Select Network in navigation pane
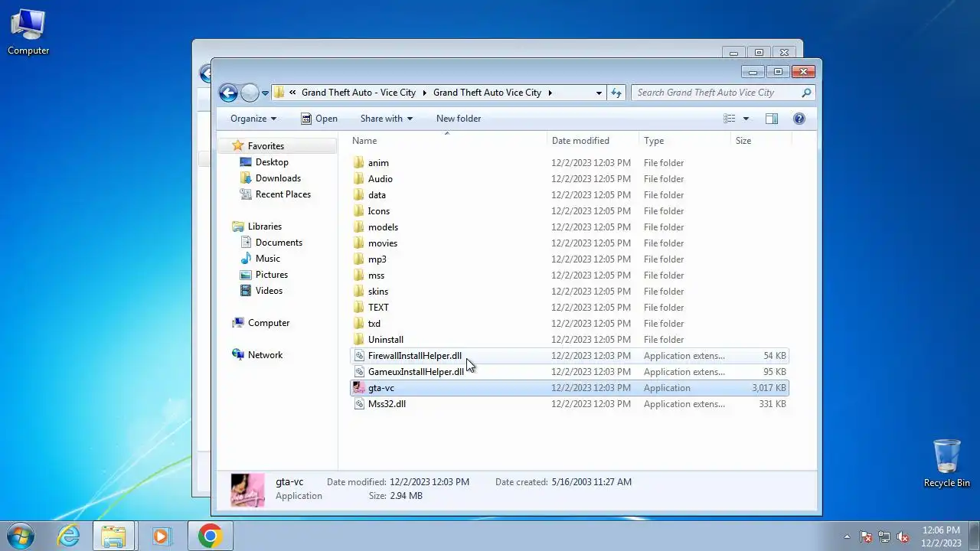Viewport: 980px width, 551px height. pos(265,355)
